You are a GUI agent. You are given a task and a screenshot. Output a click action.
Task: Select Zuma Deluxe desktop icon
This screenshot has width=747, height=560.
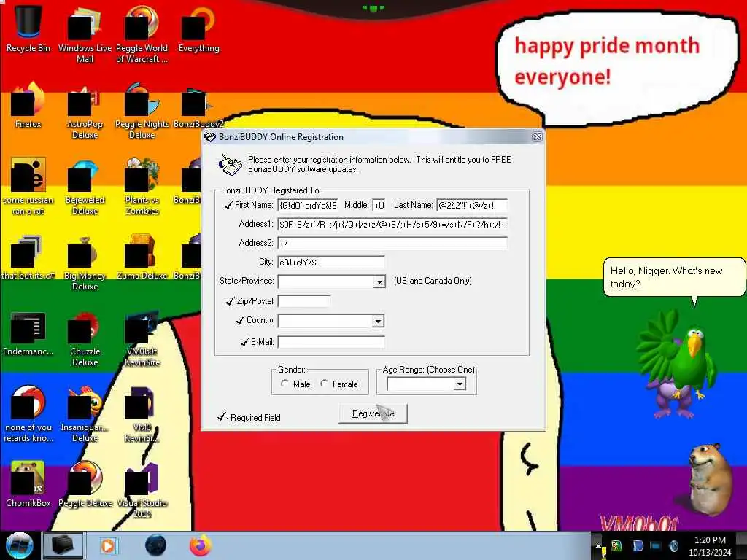pos(142,257)
